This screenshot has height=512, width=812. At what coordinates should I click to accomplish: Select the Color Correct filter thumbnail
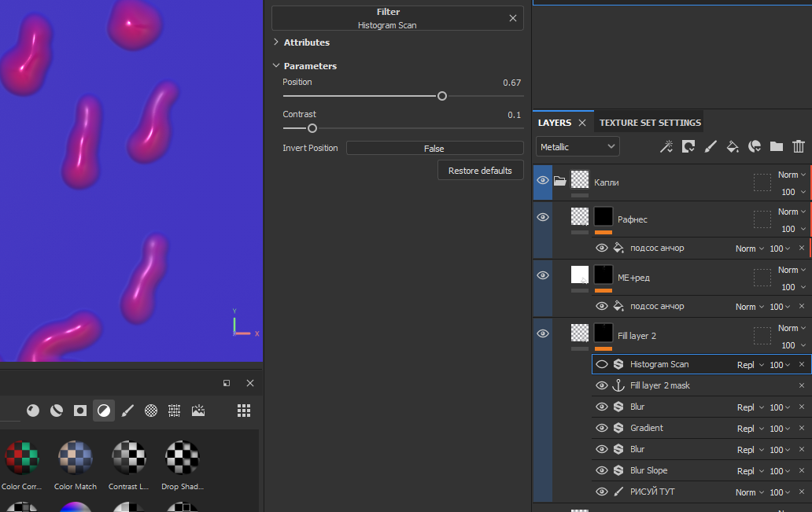click(22, 457)
